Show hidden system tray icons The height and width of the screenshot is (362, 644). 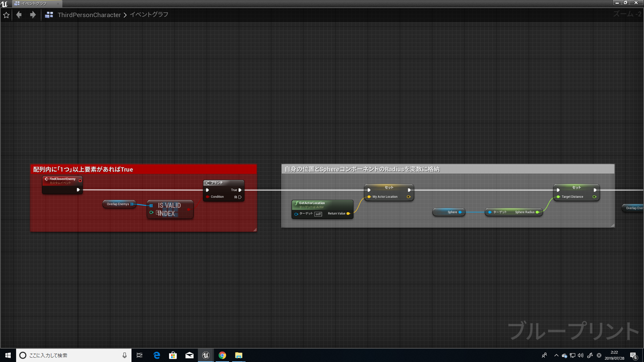point(556,355)
